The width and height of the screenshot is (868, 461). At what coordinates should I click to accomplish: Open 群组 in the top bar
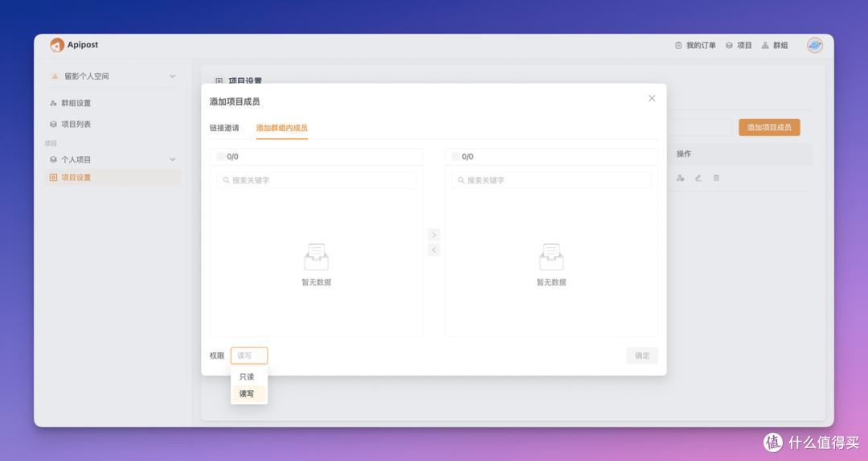point(775,45)
